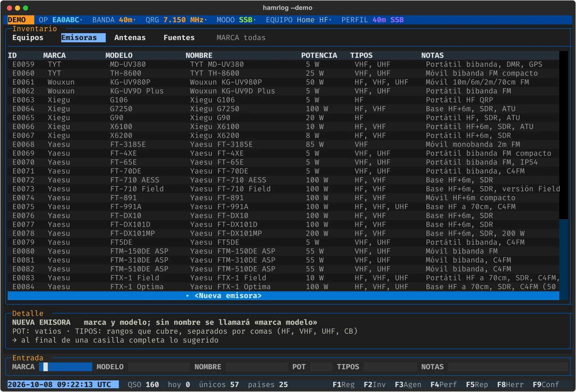Select row E0068 Yaesu FT-3185E

283,144
